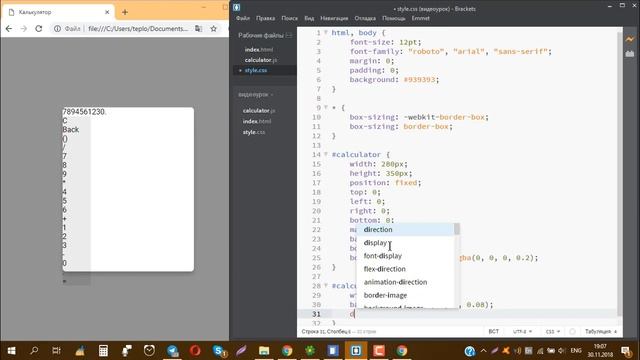Click the site info icon next to Файл

[58, 29]
